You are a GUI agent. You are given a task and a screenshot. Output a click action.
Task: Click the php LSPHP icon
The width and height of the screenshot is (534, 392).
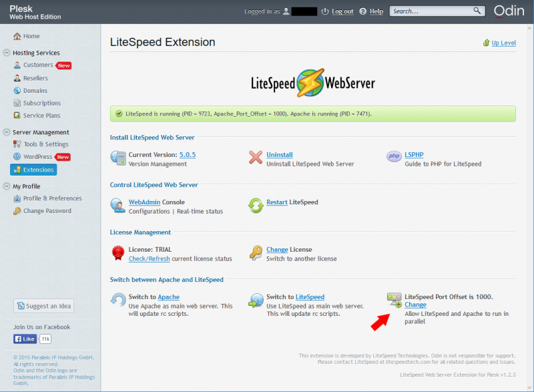pos(394,156)
